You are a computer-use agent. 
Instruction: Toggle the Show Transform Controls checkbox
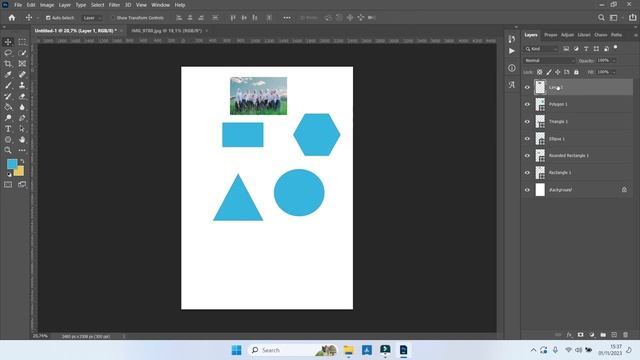113,18
